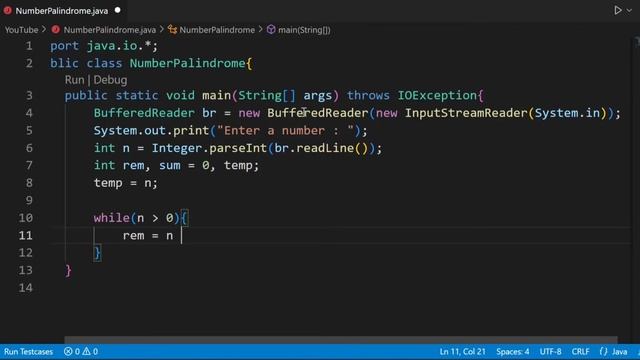The height and width of the screenshot is (360, 640).
Task: Place cursor on the IOException word
Action: coord(437,96)
